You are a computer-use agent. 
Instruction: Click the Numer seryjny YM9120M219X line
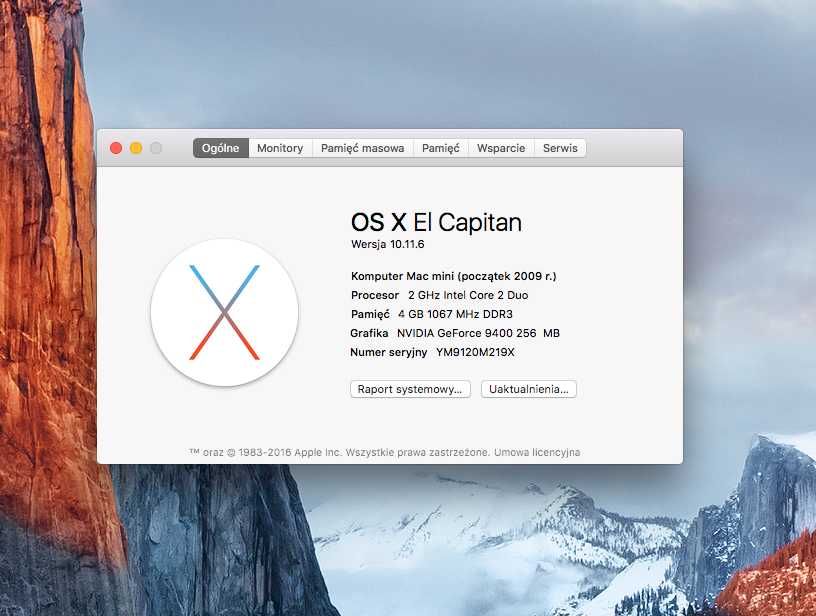[x=432, y=352]
